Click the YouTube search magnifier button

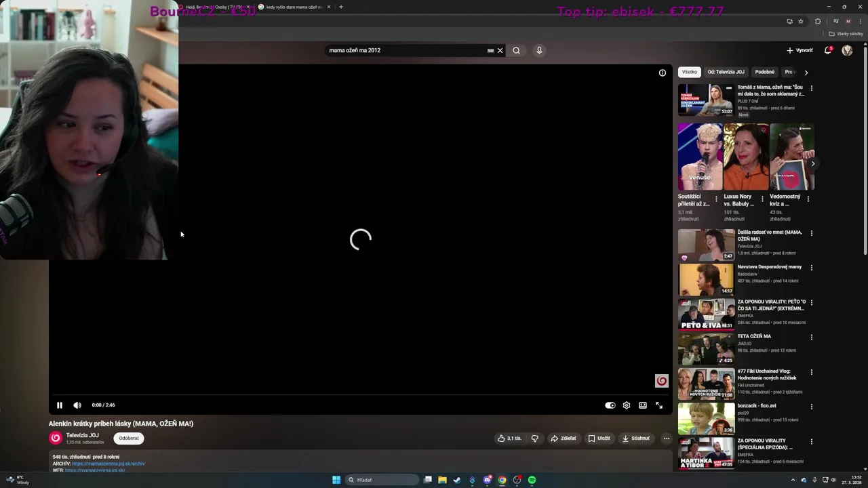[x=516, y=50]
